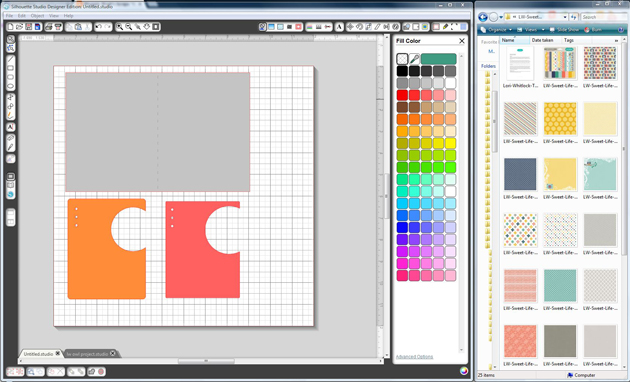Viewport: 630px width, 382px height.
Task: Click the Explorer search field
Action: 601,17
